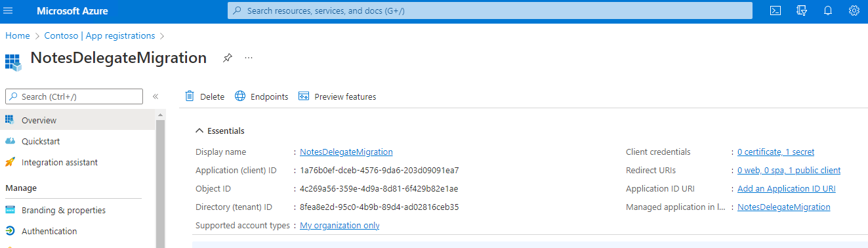The height and width of the screenshot is (248, 868).
Task: Open Branding & properties menu item
Action: click(x=77, y=210)
